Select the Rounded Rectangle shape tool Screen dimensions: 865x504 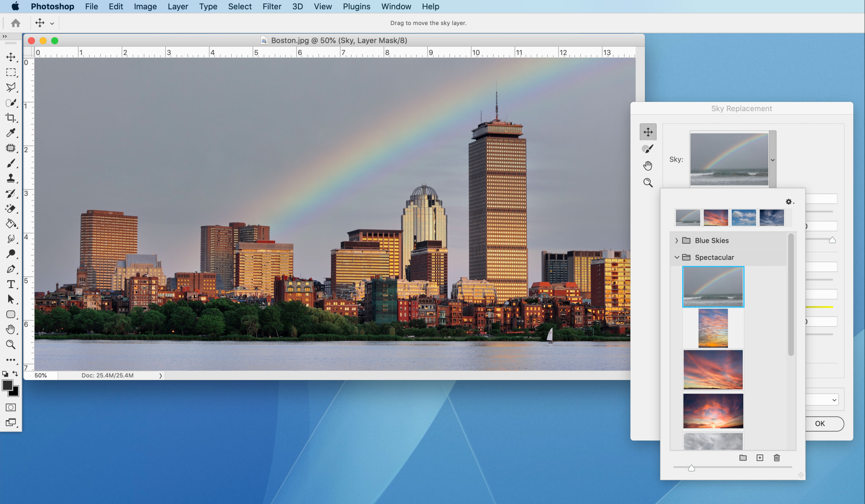10,314
